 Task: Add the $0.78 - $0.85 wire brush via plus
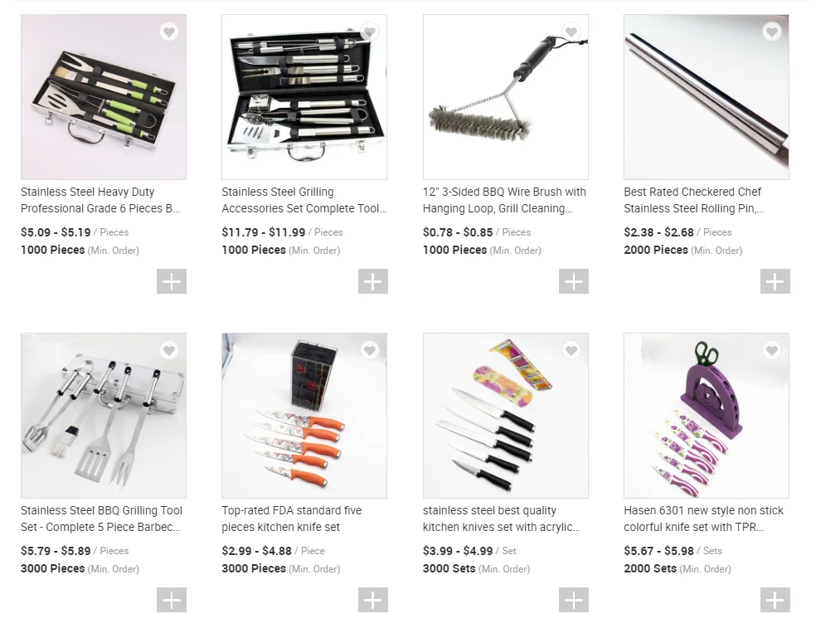click(574, 281)
